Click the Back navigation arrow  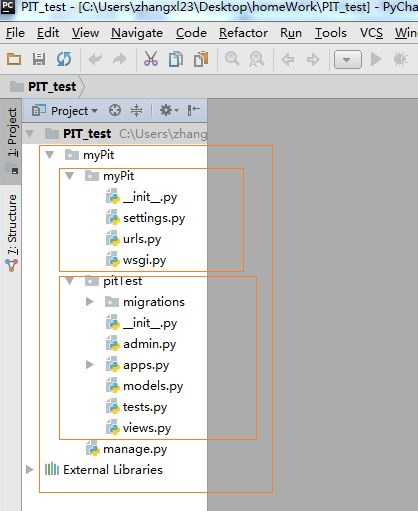coord(288,60)
